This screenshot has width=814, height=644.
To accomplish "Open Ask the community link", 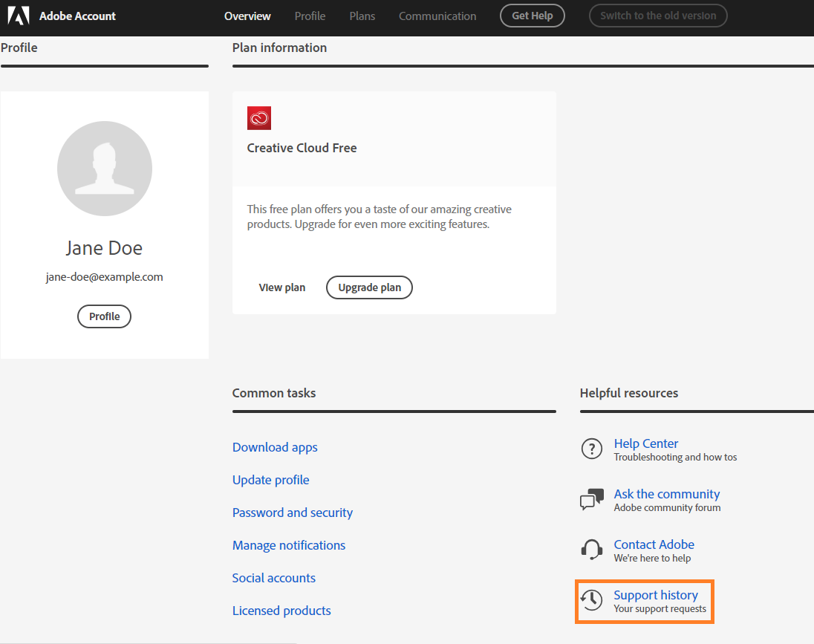I will tap(666, 494).
